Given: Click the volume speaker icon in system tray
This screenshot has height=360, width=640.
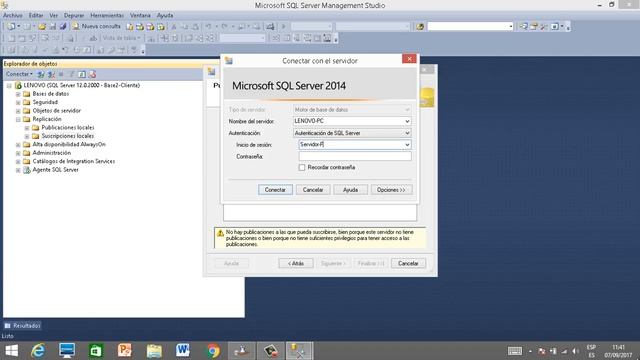Looking at the screenshot, I should (576, 351).
